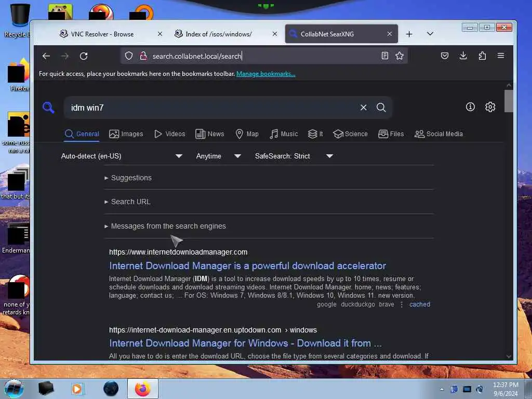The width and height of the screenshot is (532, 399).
Task: Open Internet Download Manager for Windows uptodown result
Action: click(x=245, y=343)
